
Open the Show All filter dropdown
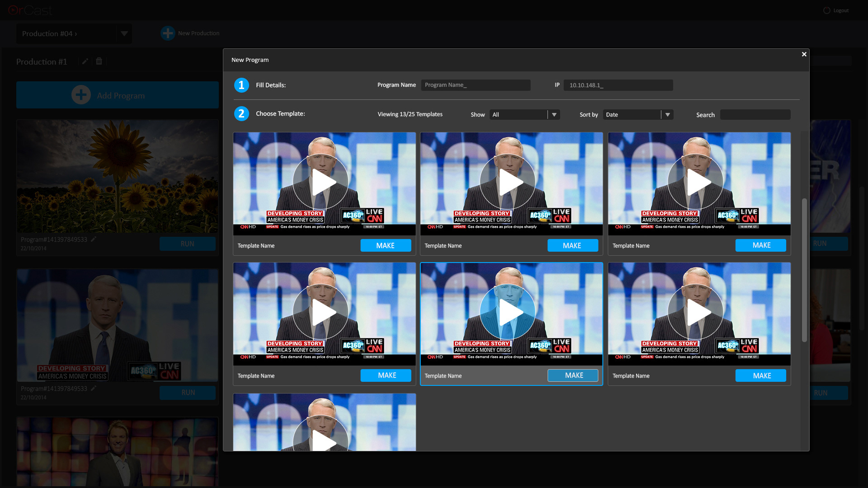click(554, 115)
